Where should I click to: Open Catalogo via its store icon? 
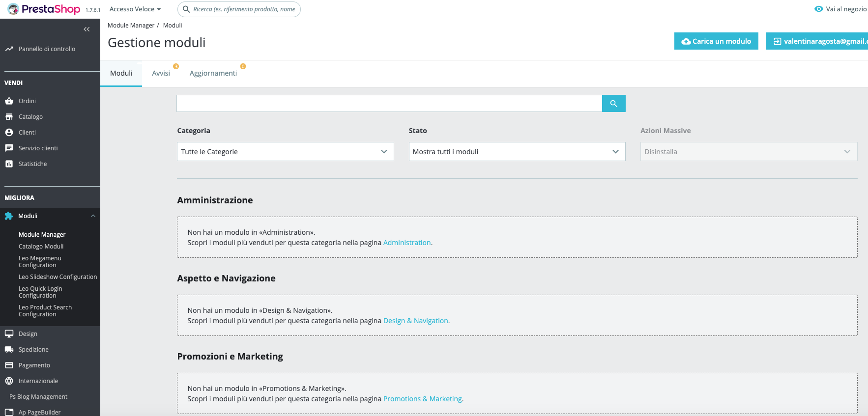click(9, 116)
